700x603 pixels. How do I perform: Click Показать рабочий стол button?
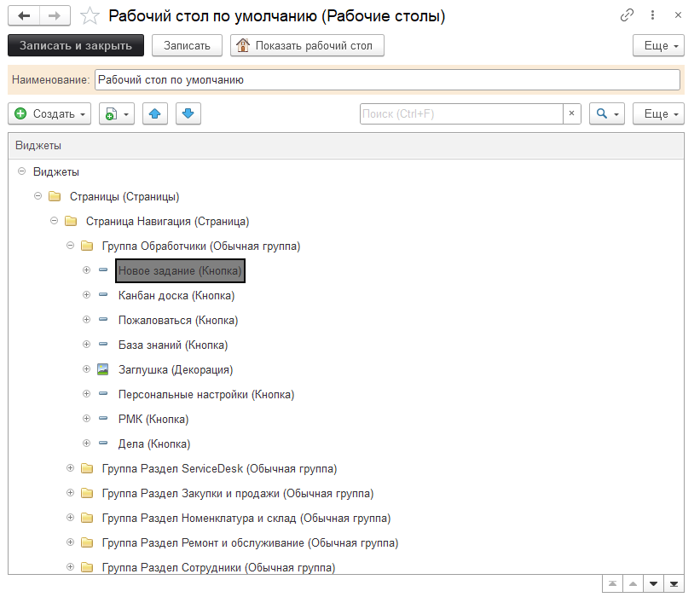[307, 45]
